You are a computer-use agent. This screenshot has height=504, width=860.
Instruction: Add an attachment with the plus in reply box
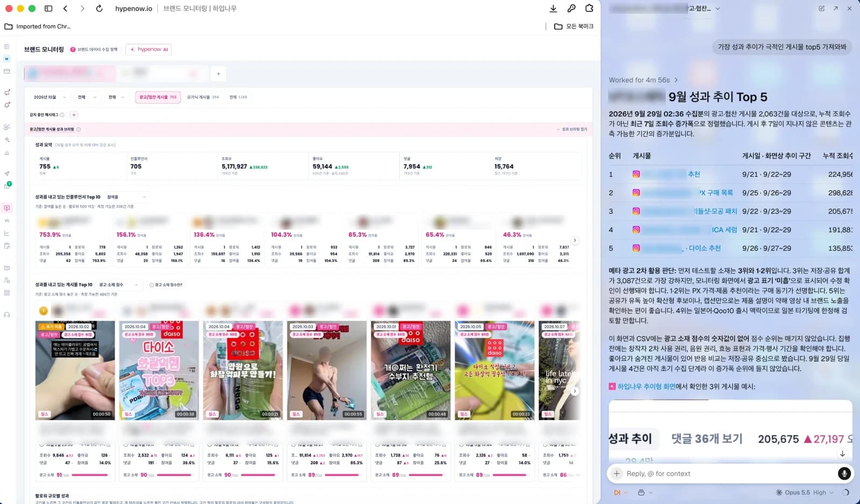tap(617, 473)
